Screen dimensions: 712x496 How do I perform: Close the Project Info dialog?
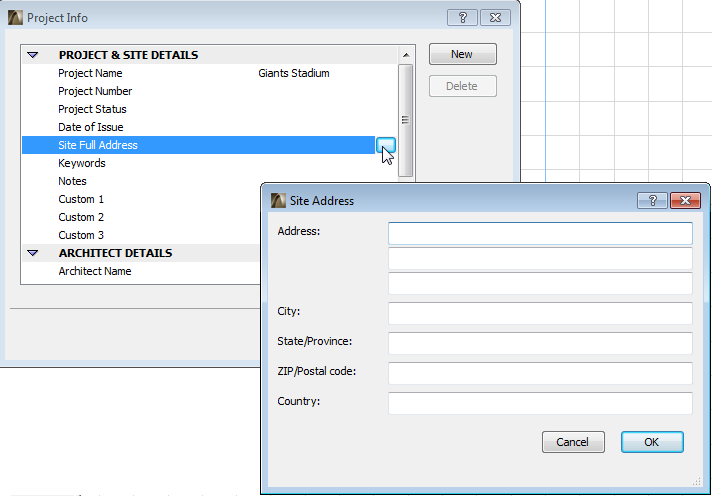tap(495, 18)
